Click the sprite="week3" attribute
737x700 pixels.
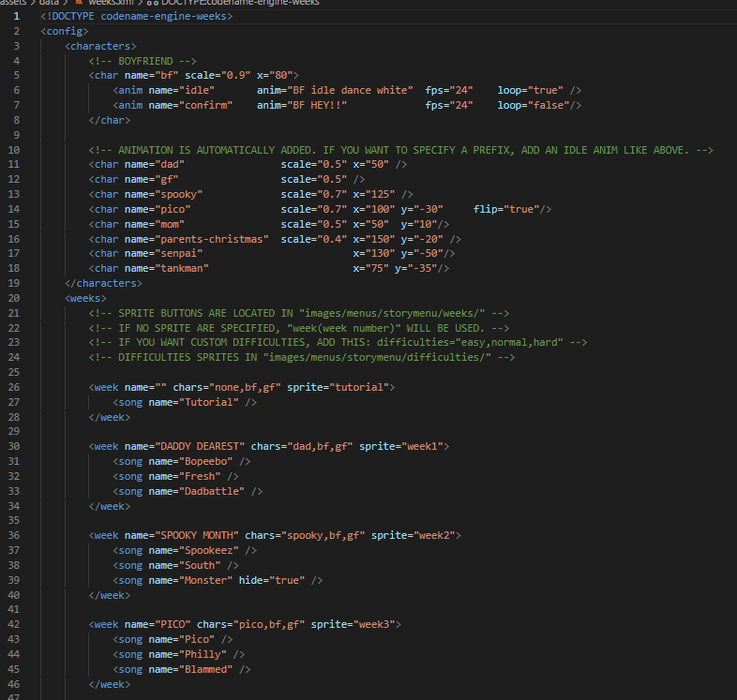pyautogui.click(x=353, y=625)
